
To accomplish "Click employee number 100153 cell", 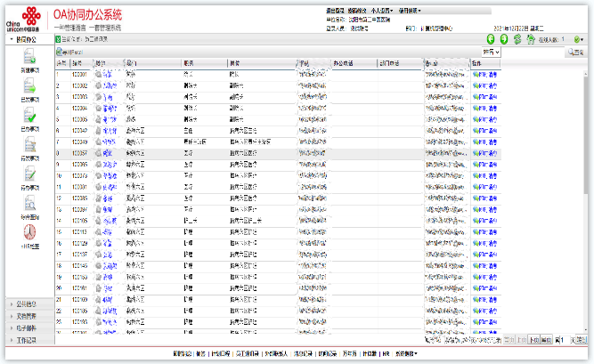I will click(79, 278).
